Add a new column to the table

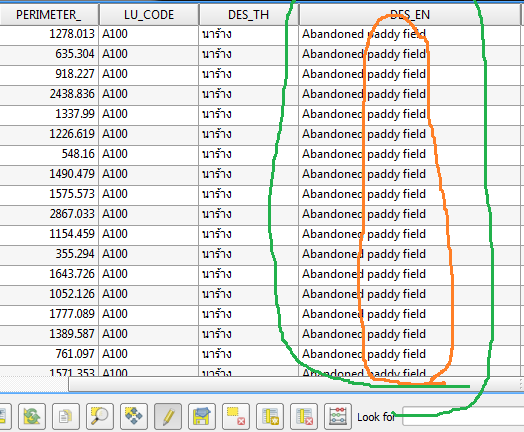point(270,416)
